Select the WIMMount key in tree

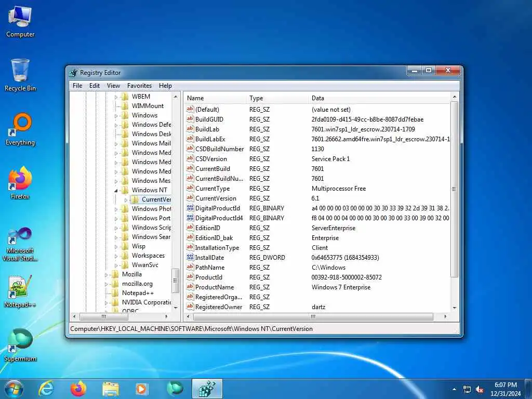point(148,106)
